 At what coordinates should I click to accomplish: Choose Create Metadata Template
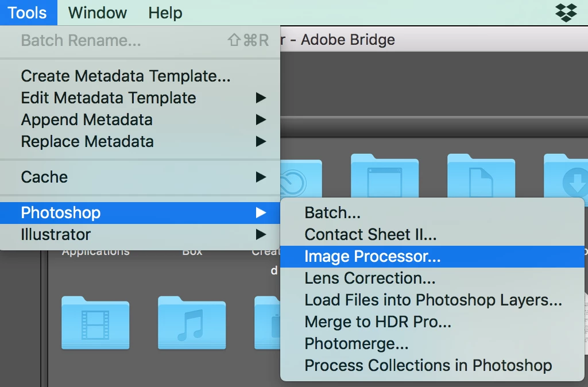[x=140, y=76]
